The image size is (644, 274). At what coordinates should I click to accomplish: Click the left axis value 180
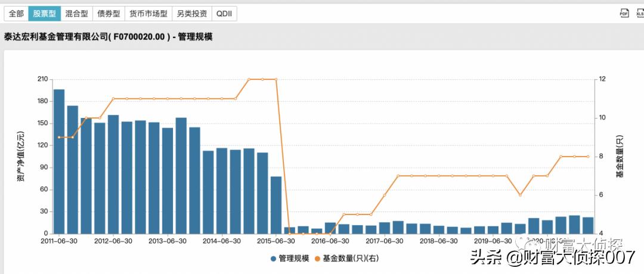(43, 101)
